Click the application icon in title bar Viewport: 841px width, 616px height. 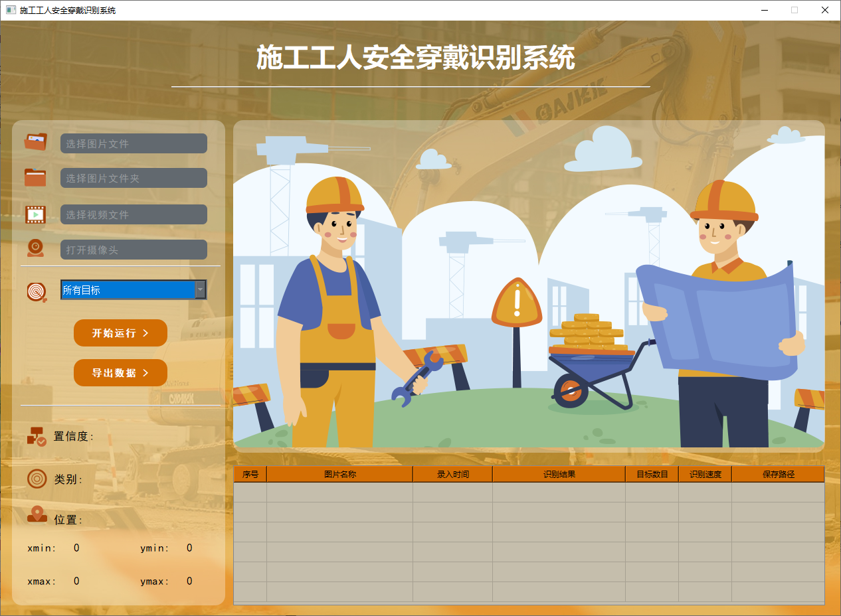[11, 10]
